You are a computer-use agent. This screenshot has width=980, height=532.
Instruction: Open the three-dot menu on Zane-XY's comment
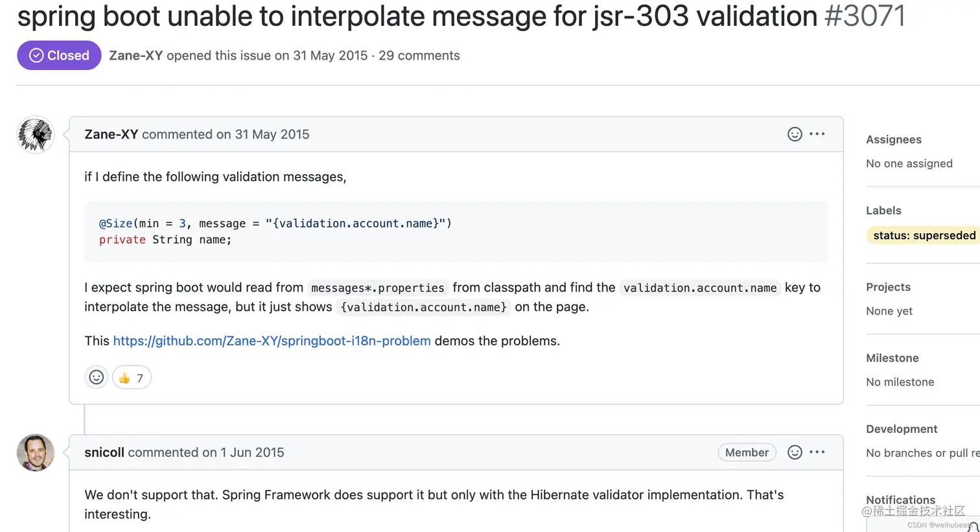817,134
